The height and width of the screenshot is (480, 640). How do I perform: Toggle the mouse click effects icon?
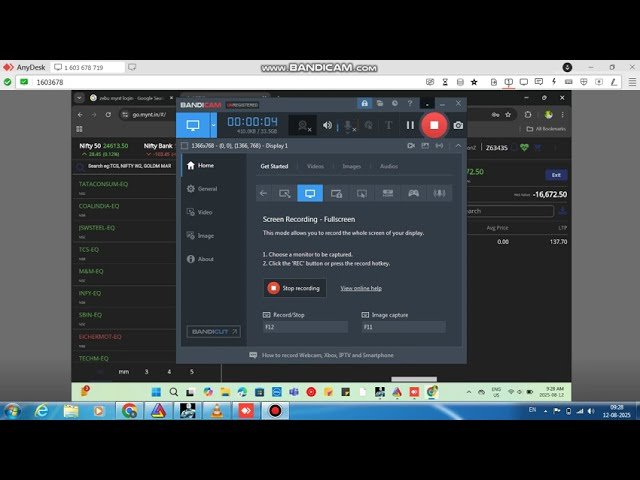[x=369, y=125]
